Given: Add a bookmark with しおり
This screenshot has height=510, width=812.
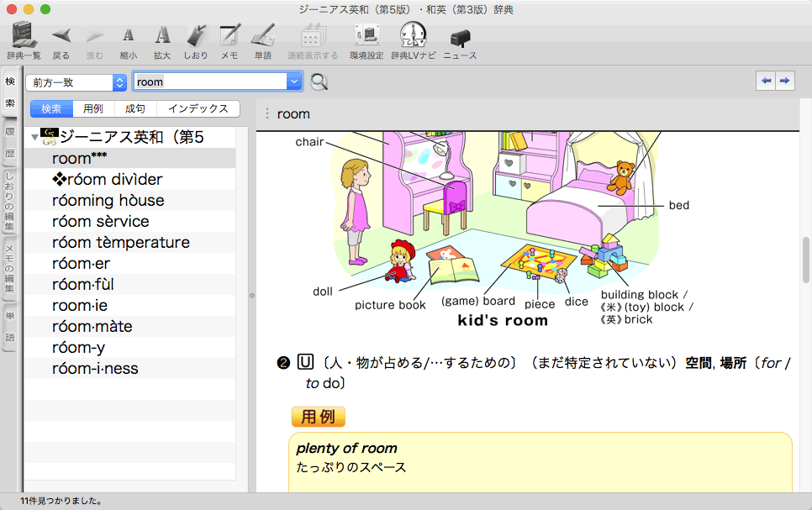Looking at the screenshot, I should point(196,41).
